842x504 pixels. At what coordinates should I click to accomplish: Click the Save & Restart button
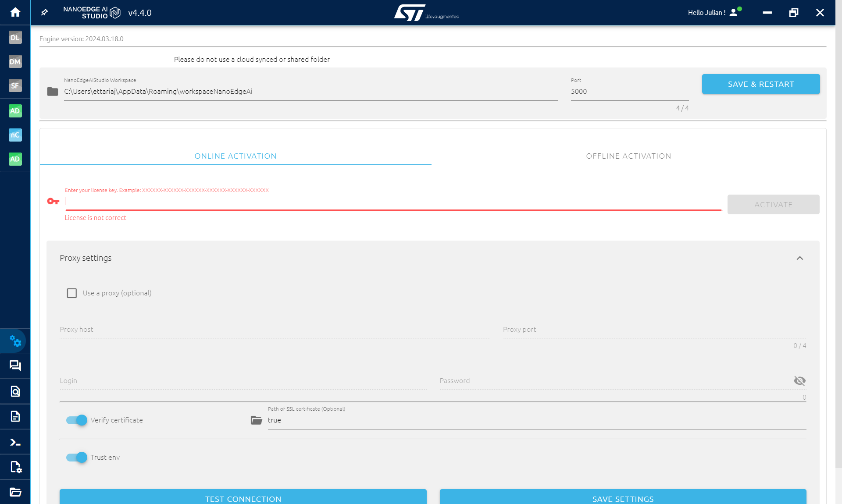click(x=761, y=84)
